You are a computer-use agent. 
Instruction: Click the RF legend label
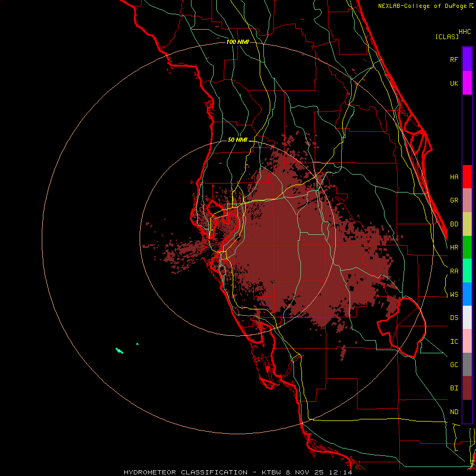pos(454,59)
